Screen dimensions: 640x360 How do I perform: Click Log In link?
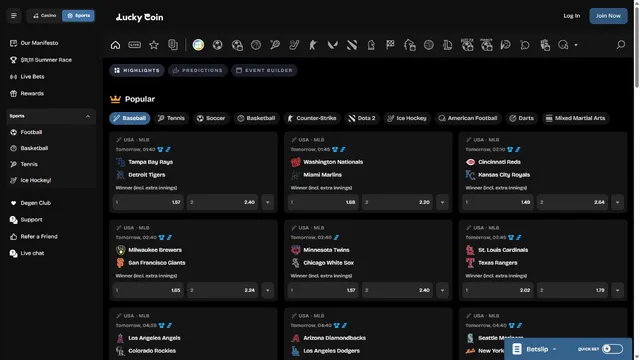coord(571,16)
